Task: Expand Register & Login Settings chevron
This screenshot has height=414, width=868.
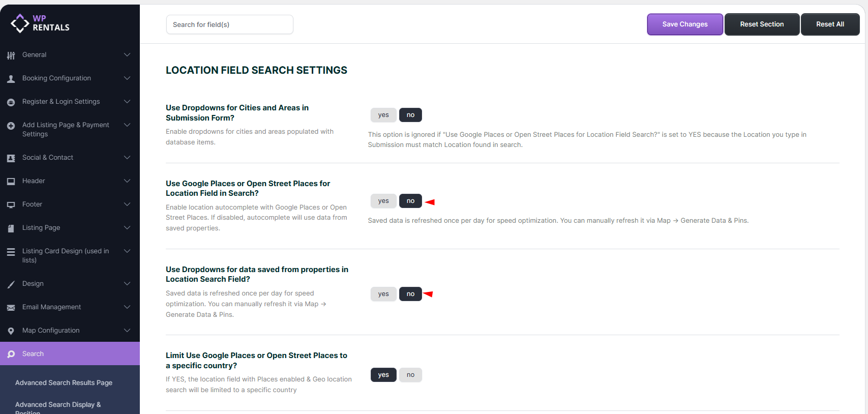Action: point(127,102)
